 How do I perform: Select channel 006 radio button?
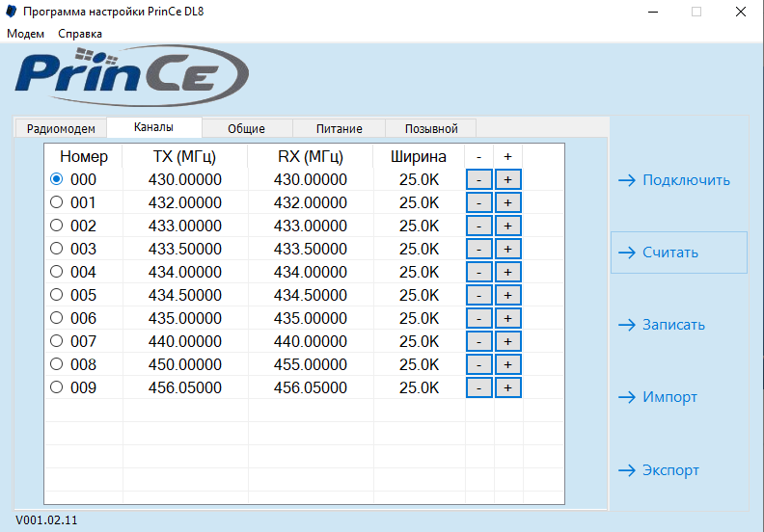tap(57, 318)
